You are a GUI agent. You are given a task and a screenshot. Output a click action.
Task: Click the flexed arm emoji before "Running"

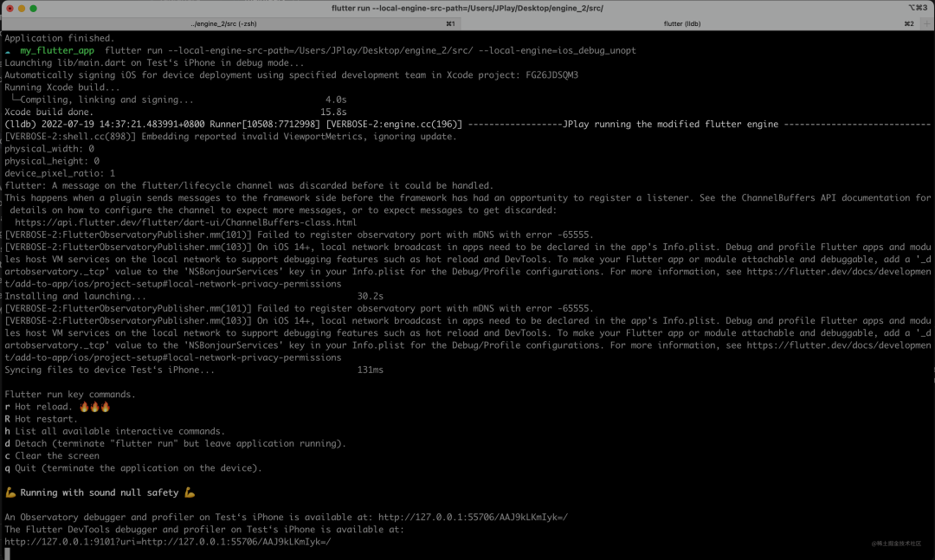click(x=10, y=492)
